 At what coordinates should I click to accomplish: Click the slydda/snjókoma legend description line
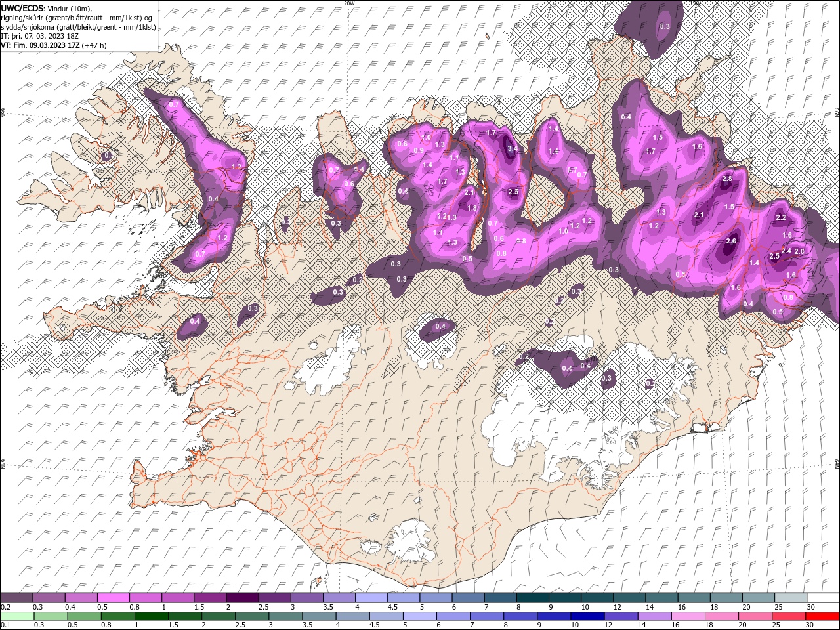(79, 27)
